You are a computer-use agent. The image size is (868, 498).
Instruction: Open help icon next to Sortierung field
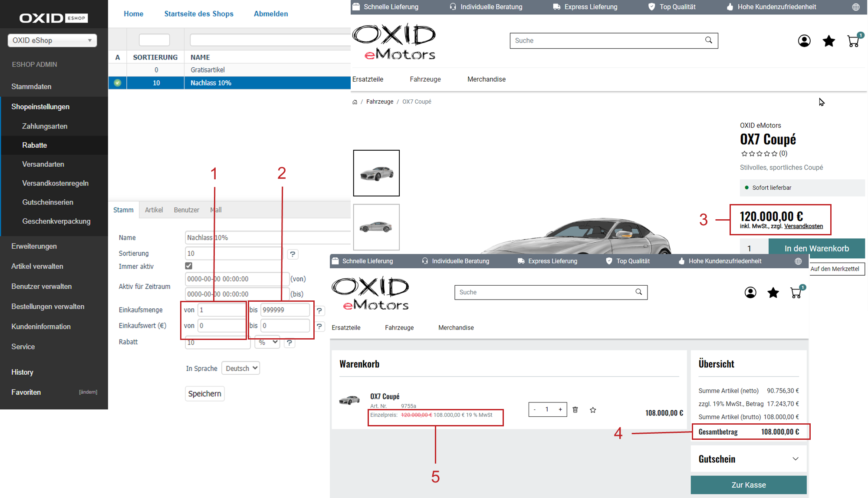tap(293, 254)
